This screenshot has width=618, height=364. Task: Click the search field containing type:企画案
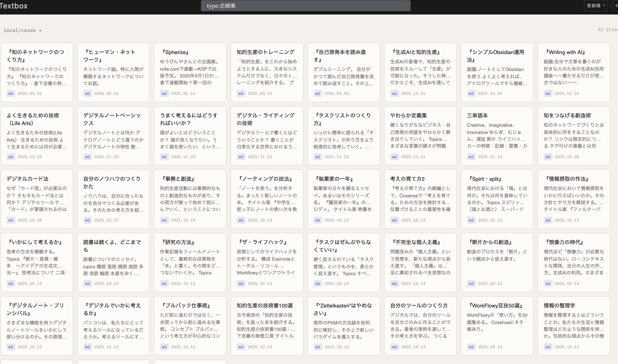click(x=306, y=6)
